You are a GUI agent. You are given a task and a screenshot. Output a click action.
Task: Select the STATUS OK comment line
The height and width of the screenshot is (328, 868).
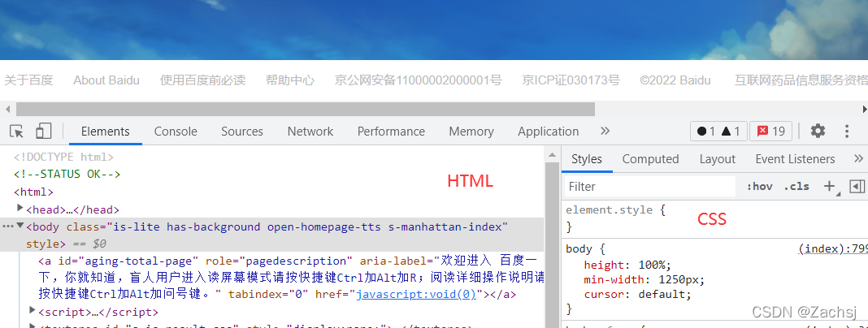[67, 175]
